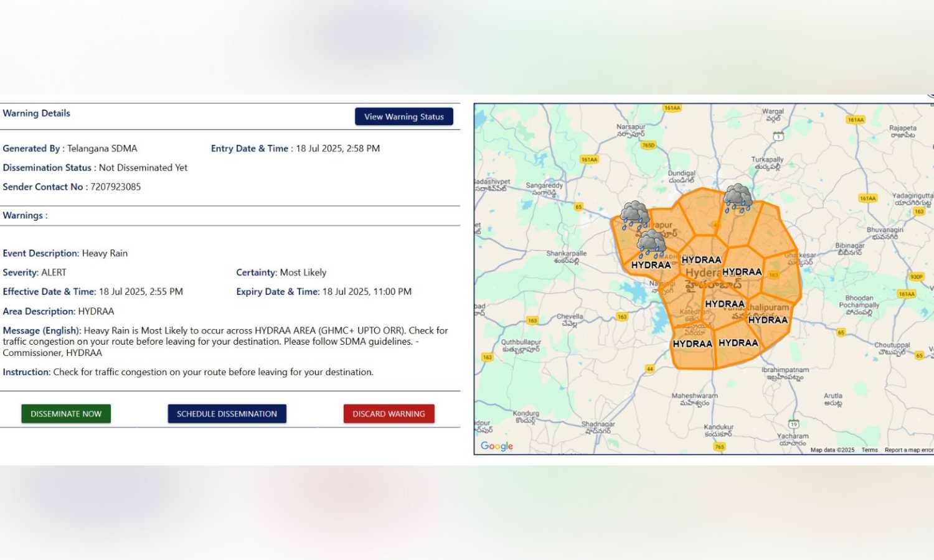Click the red Discard Warning button

389,414
